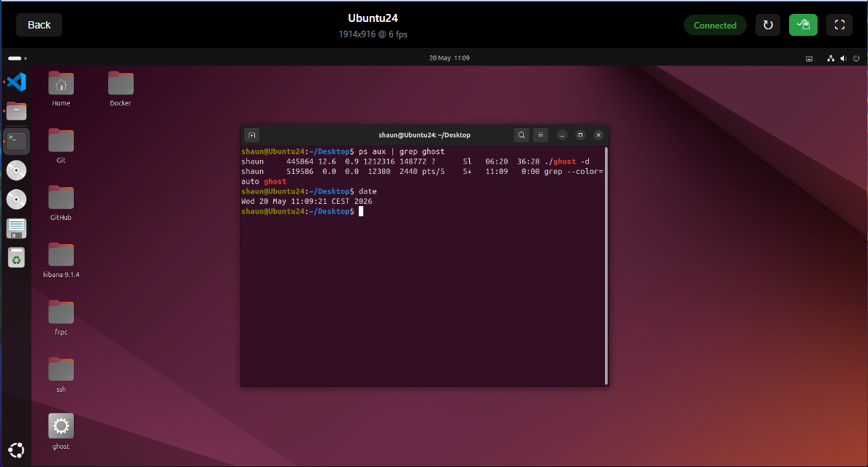Open Visual Studio Code from the dock
This screenshot has width=868, height=467.
(x=17, y=82)
